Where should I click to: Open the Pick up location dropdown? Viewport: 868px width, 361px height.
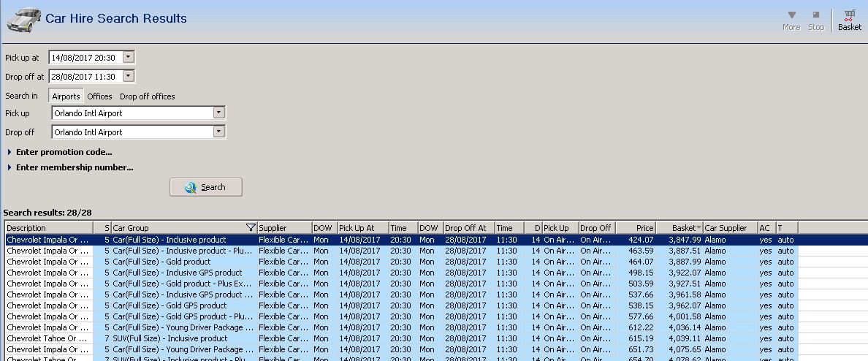tap(219, 113)
